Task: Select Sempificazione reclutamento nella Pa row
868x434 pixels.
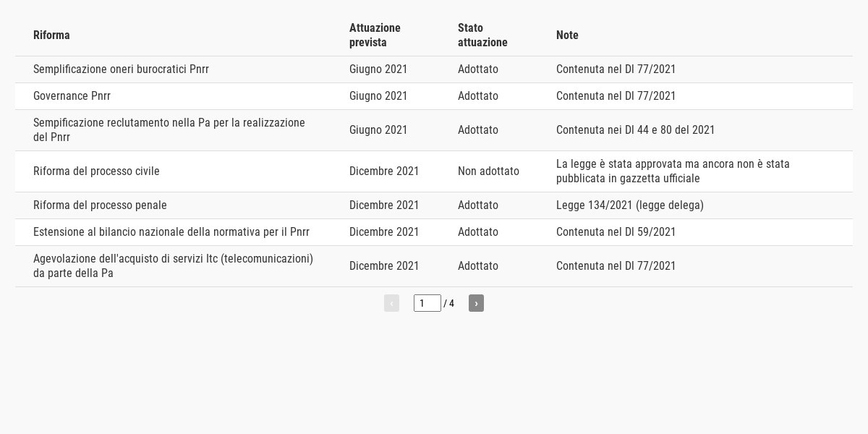Action: point(434,130)
